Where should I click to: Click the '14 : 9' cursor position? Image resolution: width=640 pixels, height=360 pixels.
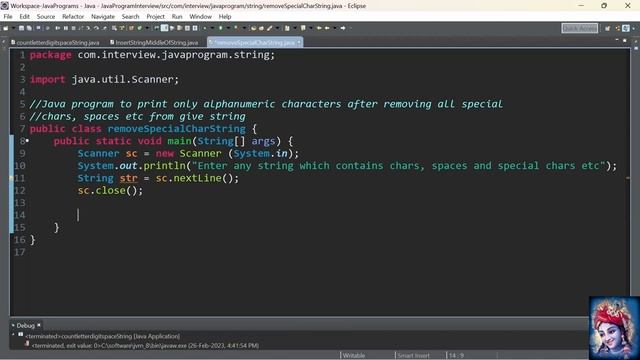point(456,356)
